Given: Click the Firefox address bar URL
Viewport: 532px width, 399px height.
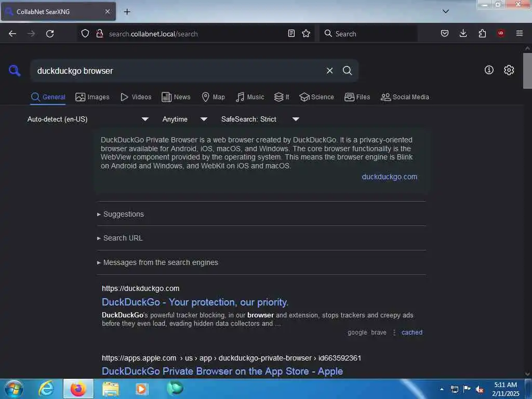Looking at the screenshot, I should click(x=153, y=34).
